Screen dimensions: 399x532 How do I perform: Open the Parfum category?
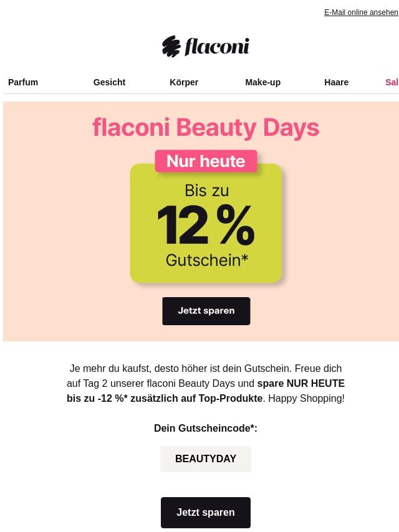pos(23,82)
